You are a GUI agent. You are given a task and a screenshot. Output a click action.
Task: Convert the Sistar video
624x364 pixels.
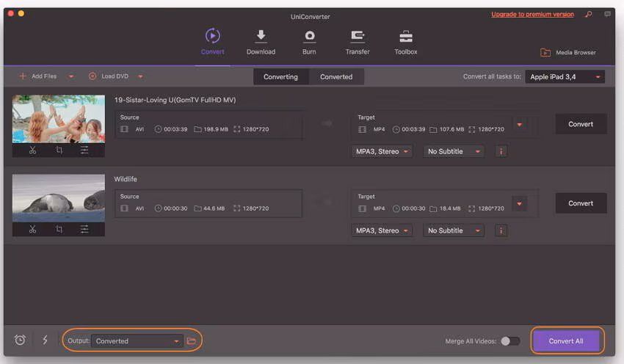581,124
